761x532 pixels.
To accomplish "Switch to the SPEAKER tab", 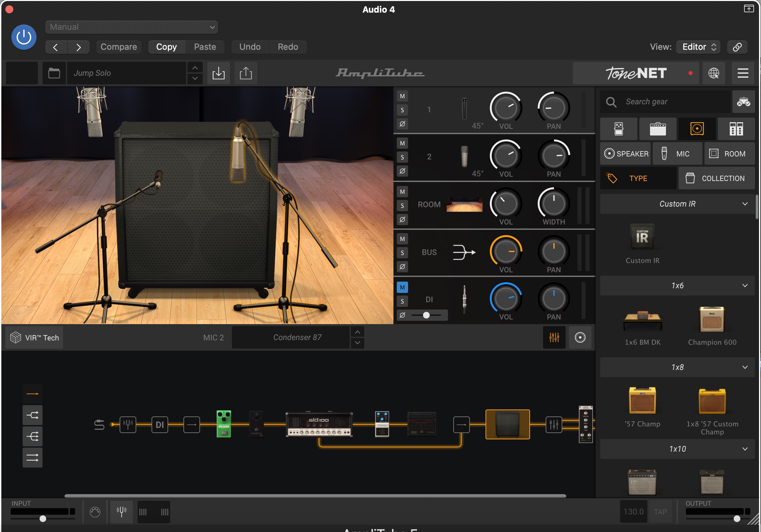I will pos(625,154).
